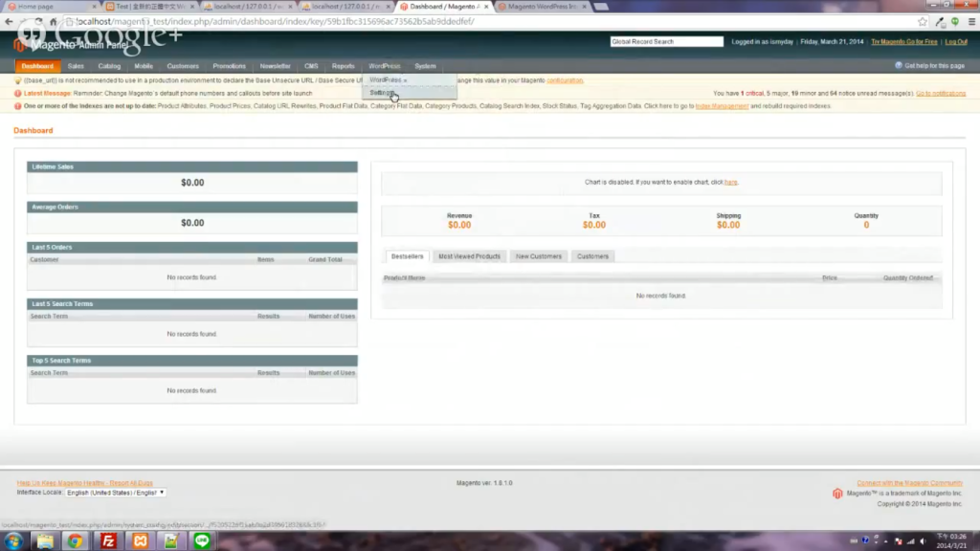
Task: Open the Chrome menu icon
Action: point(969,22)
